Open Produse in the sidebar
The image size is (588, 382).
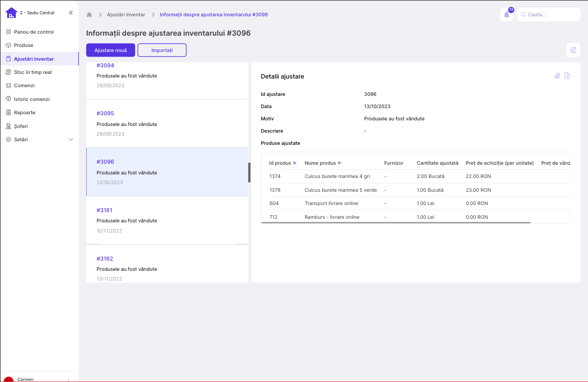(x=23, y=45)
